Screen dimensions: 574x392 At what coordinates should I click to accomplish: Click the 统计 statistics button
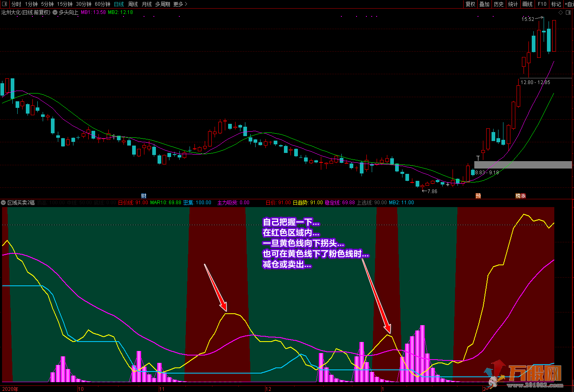tap(513, 4)
